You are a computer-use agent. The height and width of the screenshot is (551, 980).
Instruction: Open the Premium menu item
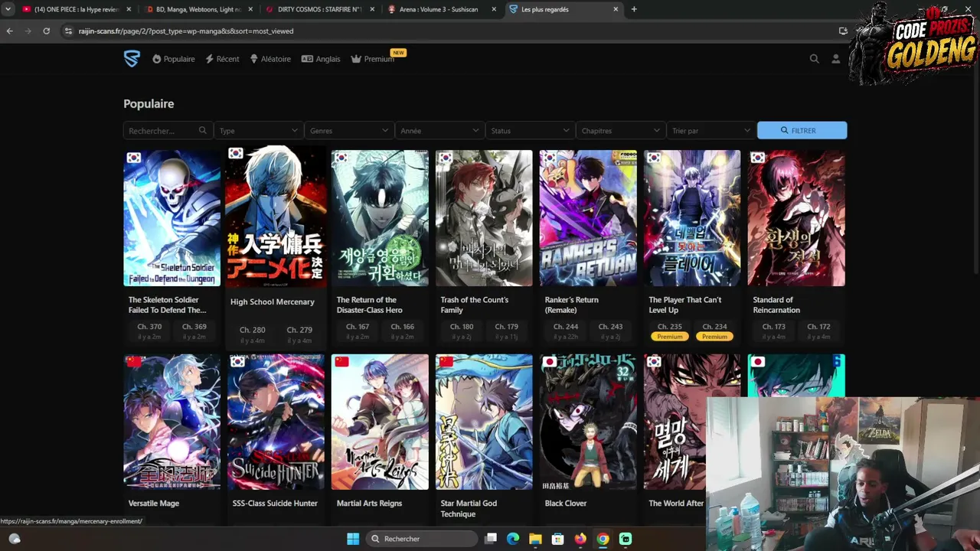pyautogui.click(x=373, y=59)
